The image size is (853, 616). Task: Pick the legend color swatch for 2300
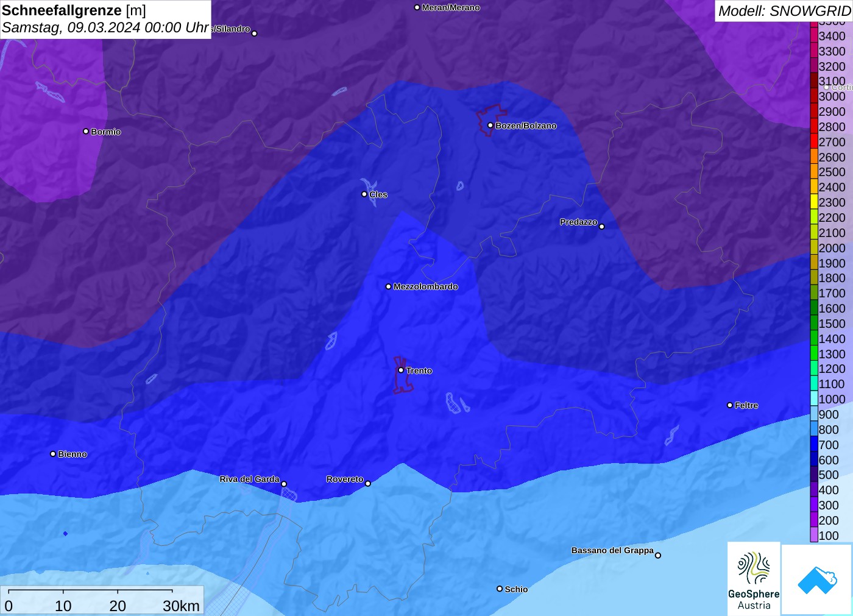(814, 202)
